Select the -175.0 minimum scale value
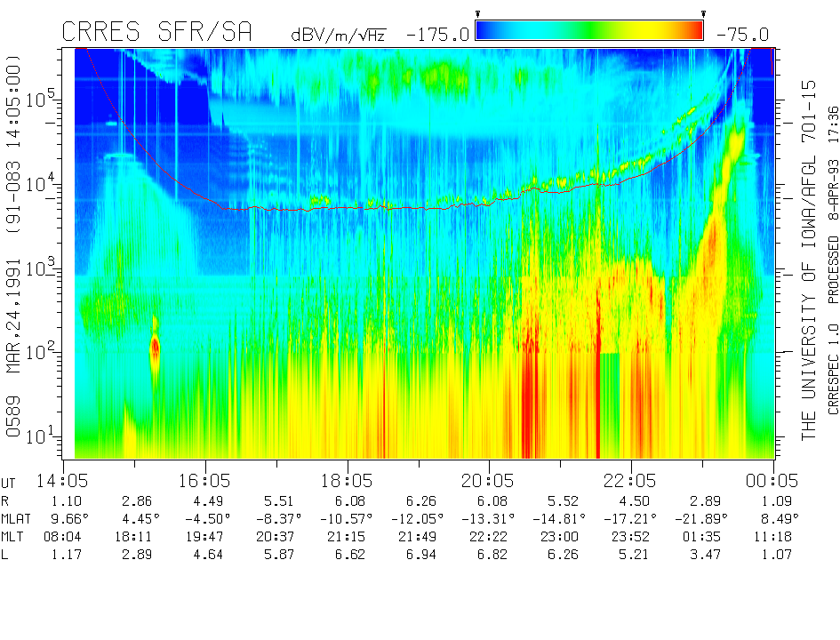Image resolution: width=840 pixels, height=640 pixels. point(437,35)
